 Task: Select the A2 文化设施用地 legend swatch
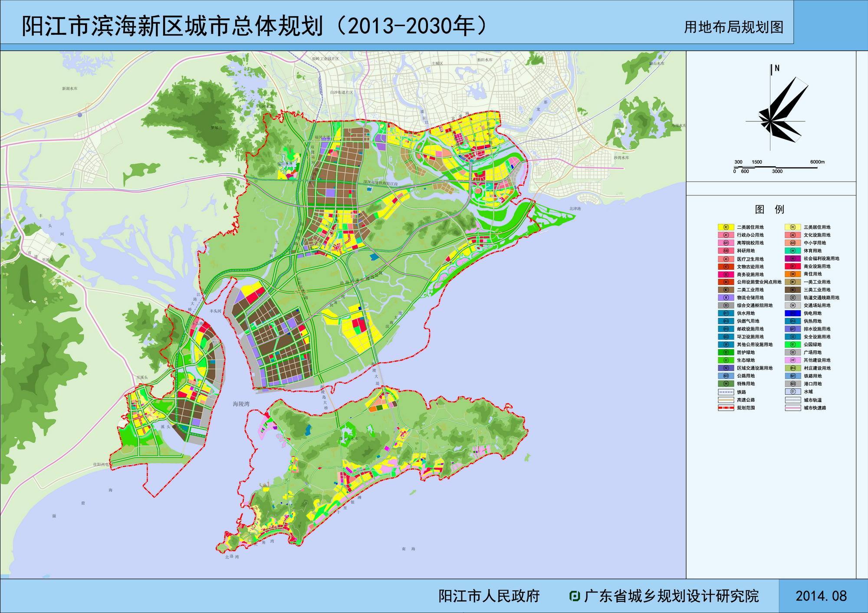pyautogui.click(x=792, y=235)
